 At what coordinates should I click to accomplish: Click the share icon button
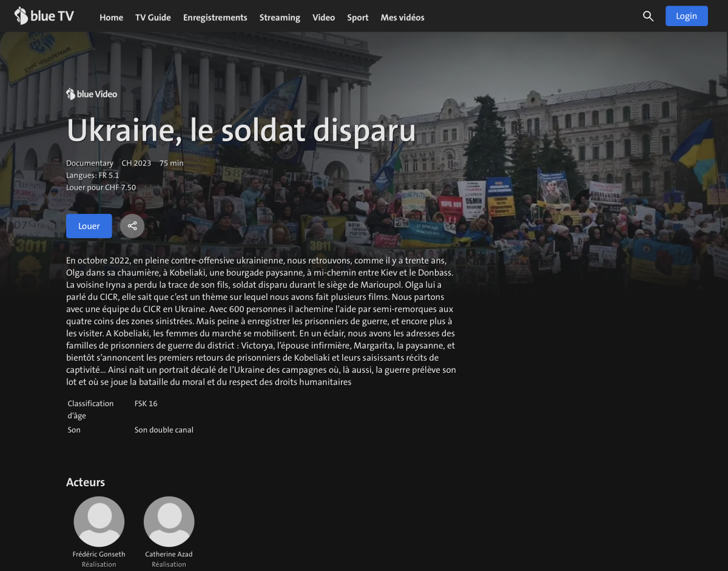click(x=132, y=226)
